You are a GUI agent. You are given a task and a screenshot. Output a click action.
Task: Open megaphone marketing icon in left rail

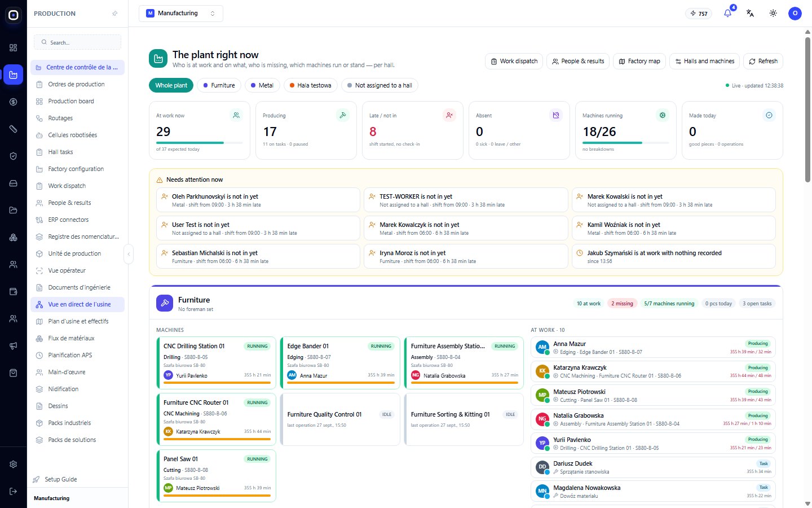pyautogui.click(x=13, y=345)
